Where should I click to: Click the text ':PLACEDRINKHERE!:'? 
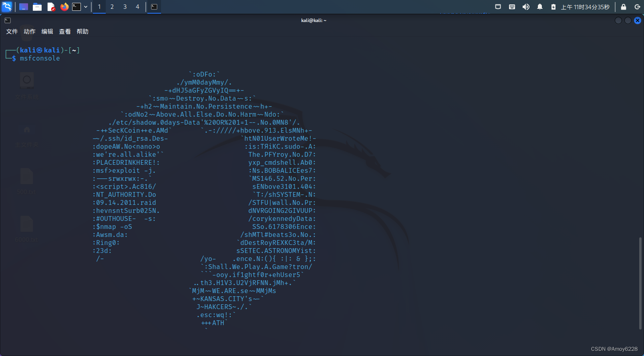pyautogui.click(x=126, y=163)
